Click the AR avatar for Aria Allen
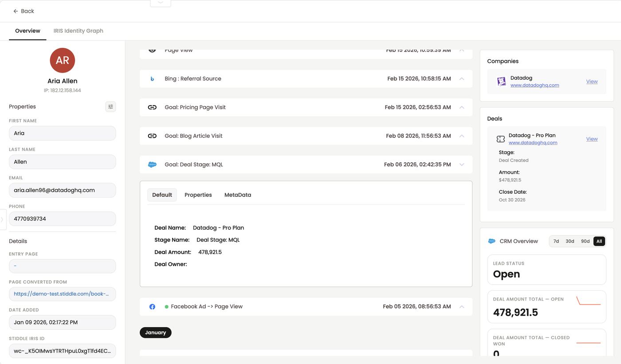Viewport: 621px width, 364px height. pyautogui.click(x=63, y=60)
